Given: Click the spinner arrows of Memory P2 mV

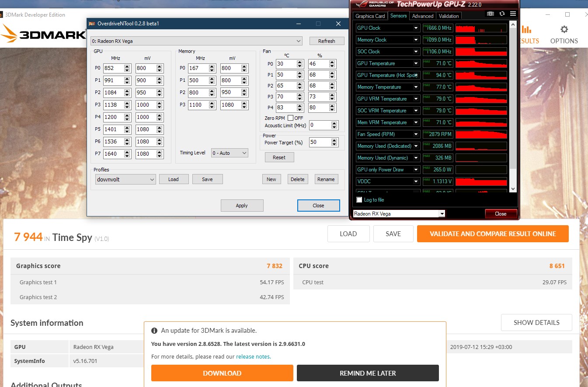Looking at the screenshot, I should pos(245,93).
